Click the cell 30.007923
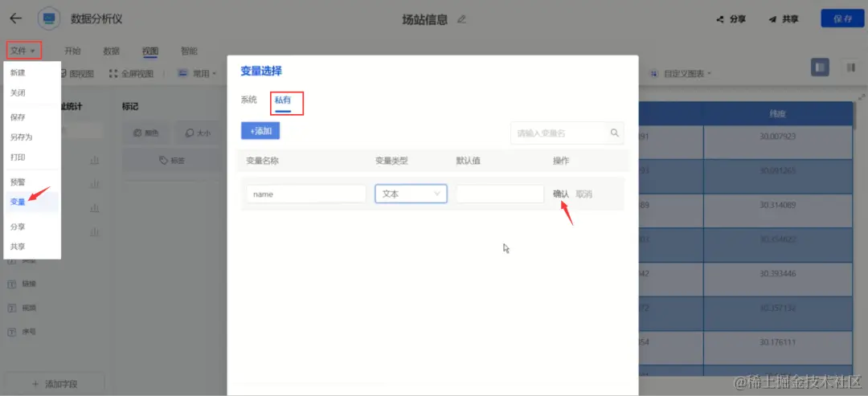The width and height of the screenshot is (868, 396). click(778, 136)
